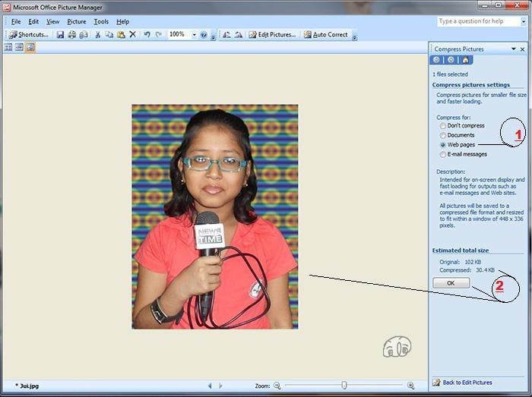Click the Back to Edit Pictures link
This screenshot has height=397, width=532.
click(x=467, y=383)
